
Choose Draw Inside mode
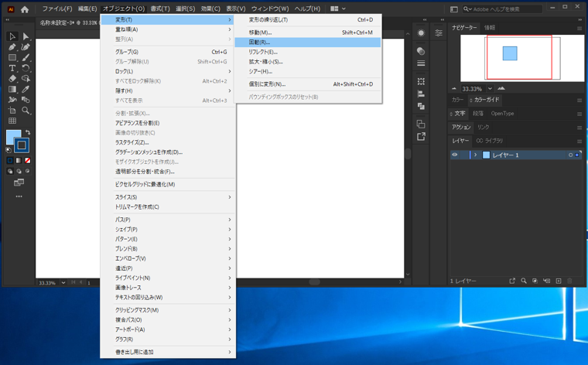[x=27, y=171]
